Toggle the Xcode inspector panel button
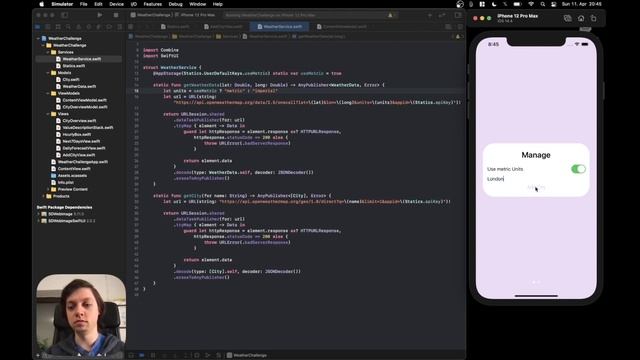The width and height of the screenshot is (640, 360). point(458,15)
